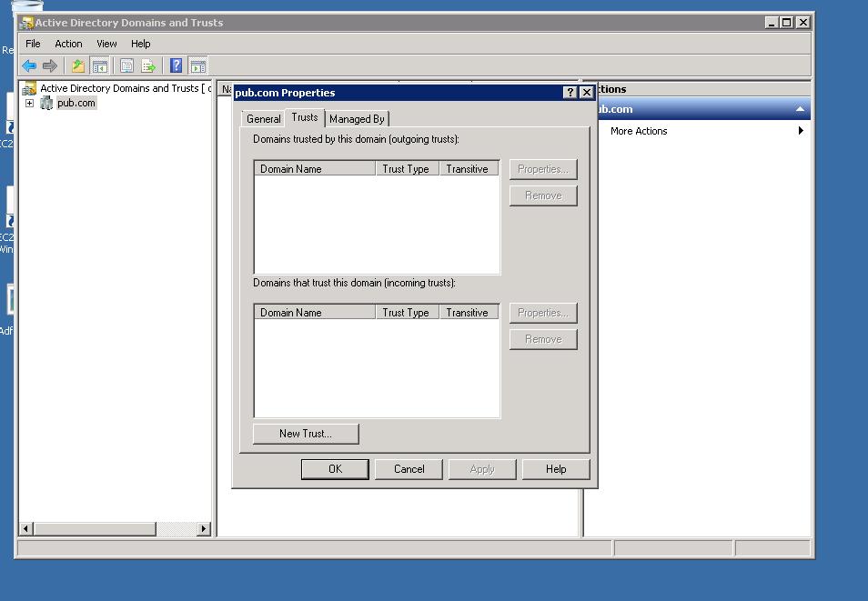Select the Up one level icon
The height and width of the screenshot is (601, 868).
click(x=77, y=65)
